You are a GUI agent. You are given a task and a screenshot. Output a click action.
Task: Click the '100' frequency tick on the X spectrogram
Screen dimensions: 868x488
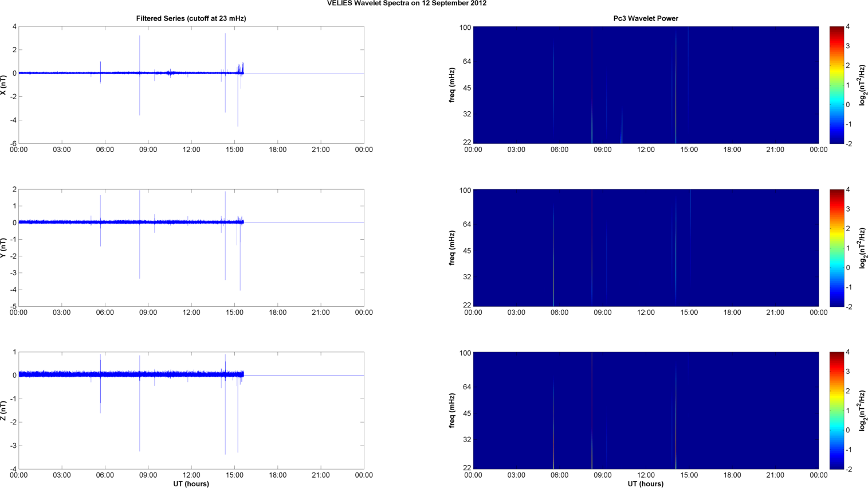465,28
